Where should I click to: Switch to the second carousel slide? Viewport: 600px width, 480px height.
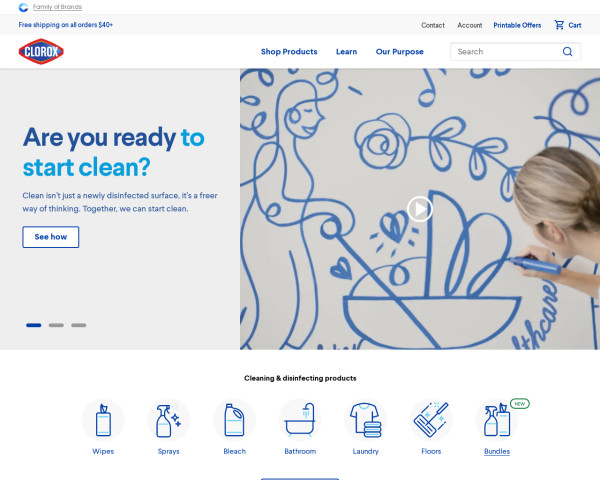click(56, 325)
